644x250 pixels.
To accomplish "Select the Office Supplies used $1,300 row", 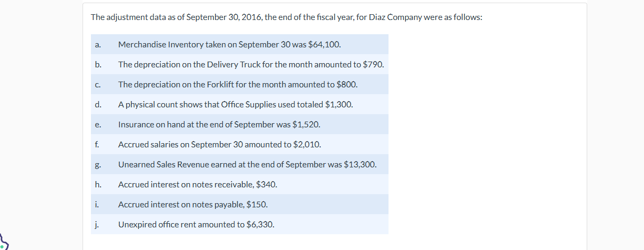I will 240,104.
